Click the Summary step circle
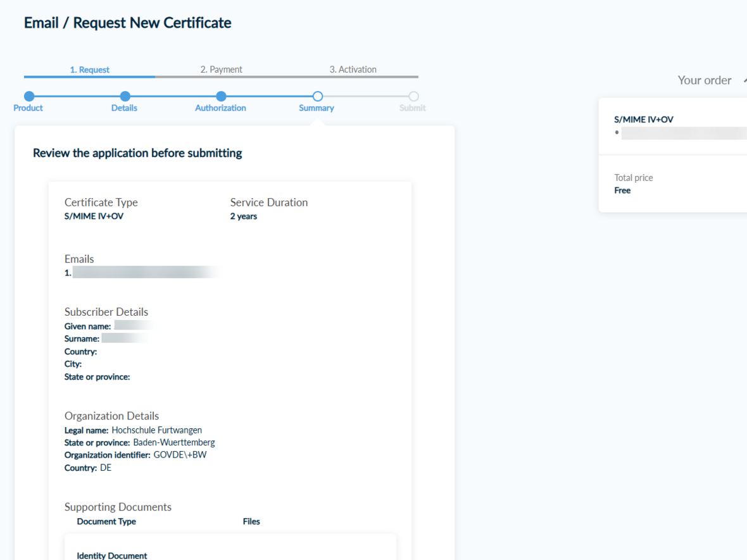The height and width of the screenshot is (560, 747). tap(318, 96)
